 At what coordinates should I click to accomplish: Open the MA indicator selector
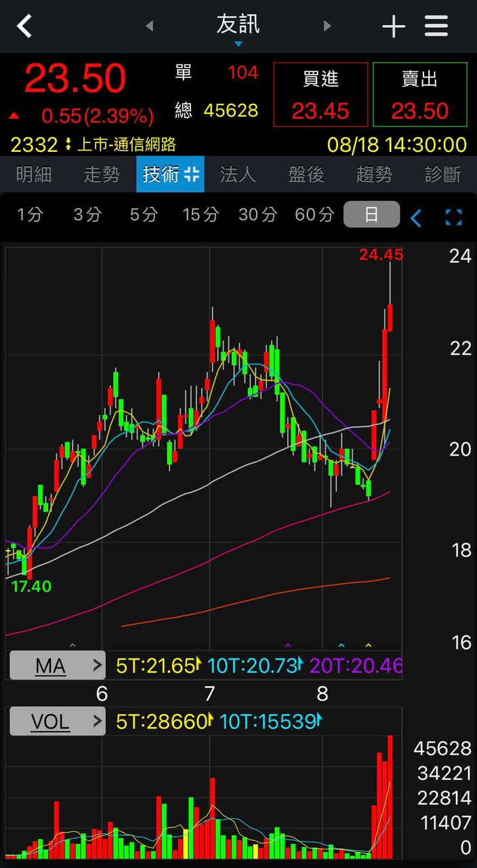click(x=58, y=666)
